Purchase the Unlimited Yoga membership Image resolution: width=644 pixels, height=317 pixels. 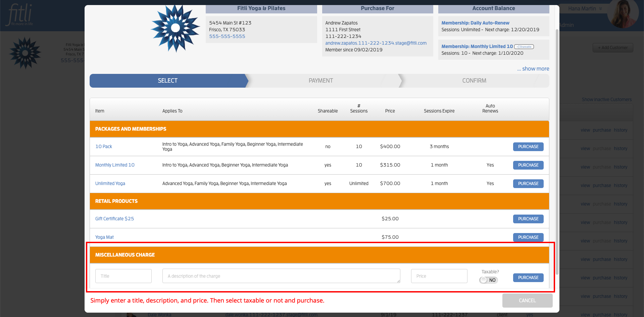tap(528, 184)
